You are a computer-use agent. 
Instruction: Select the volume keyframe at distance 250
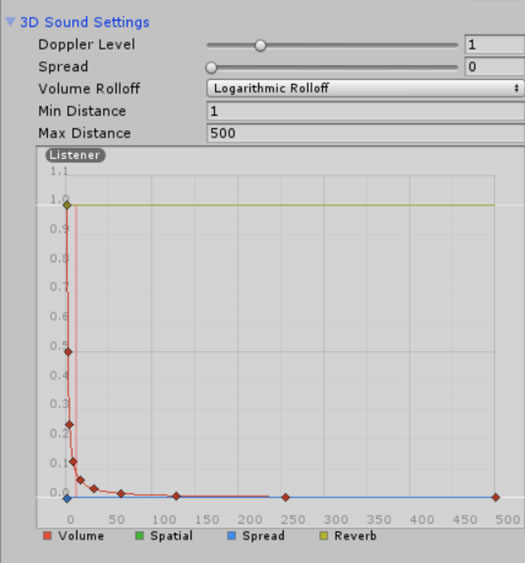pos(285,497)
